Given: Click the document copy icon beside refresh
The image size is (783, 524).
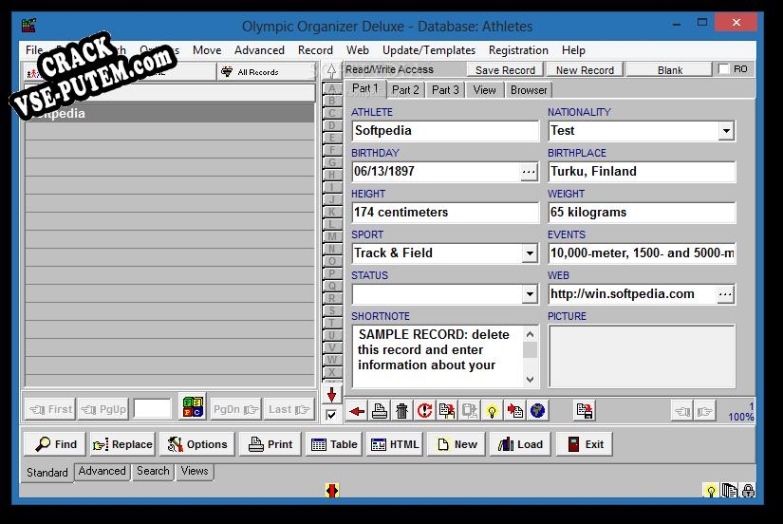Looking at the screenshot, I should pos(447,411).
